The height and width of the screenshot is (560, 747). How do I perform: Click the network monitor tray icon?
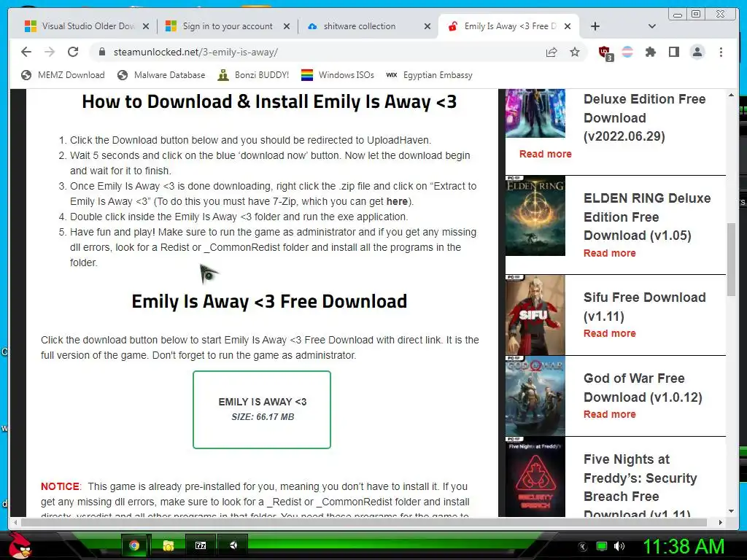click(602, 546)
